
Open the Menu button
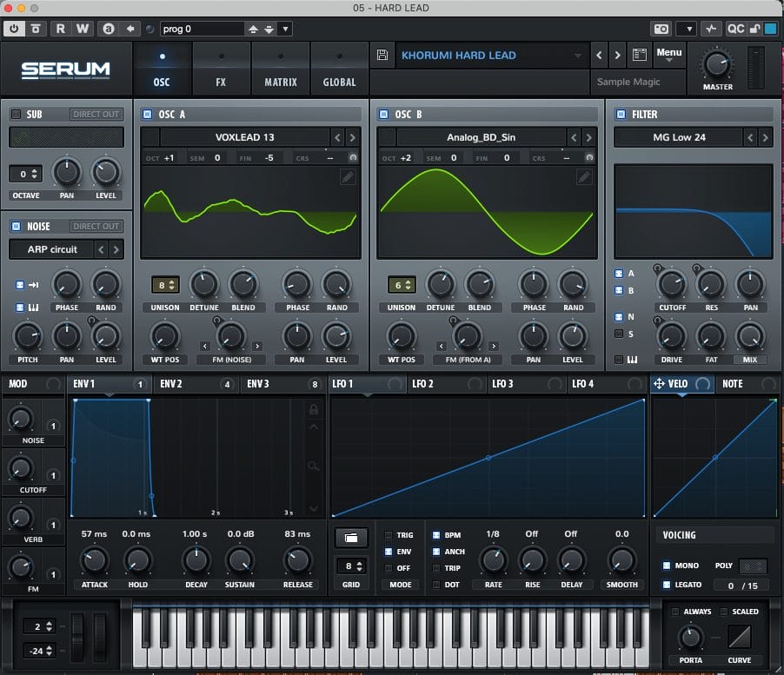pos(669,55)
